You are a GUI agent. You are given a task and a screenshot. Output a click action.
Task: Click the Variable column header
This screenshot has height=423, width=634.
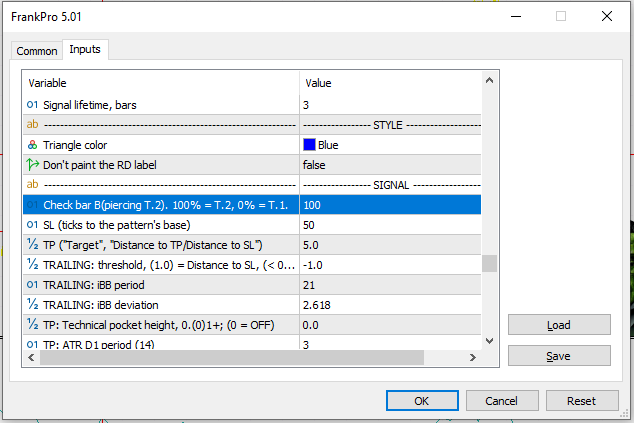point(160,83)
